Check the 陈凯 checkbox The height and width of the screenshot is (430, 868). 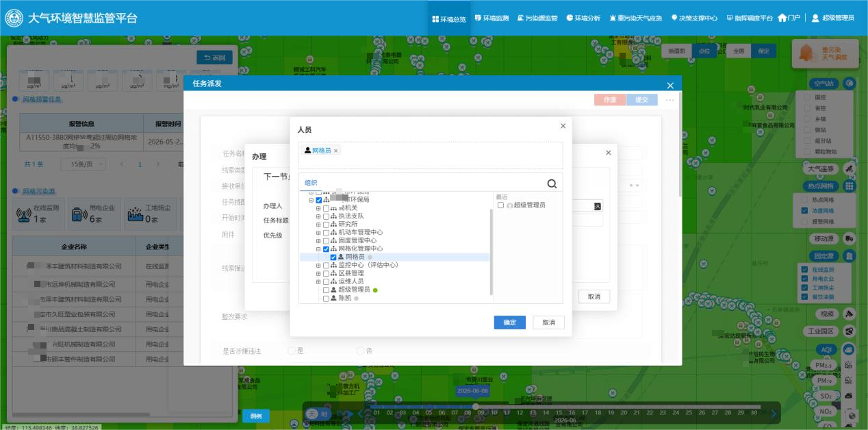click(326, 299)
